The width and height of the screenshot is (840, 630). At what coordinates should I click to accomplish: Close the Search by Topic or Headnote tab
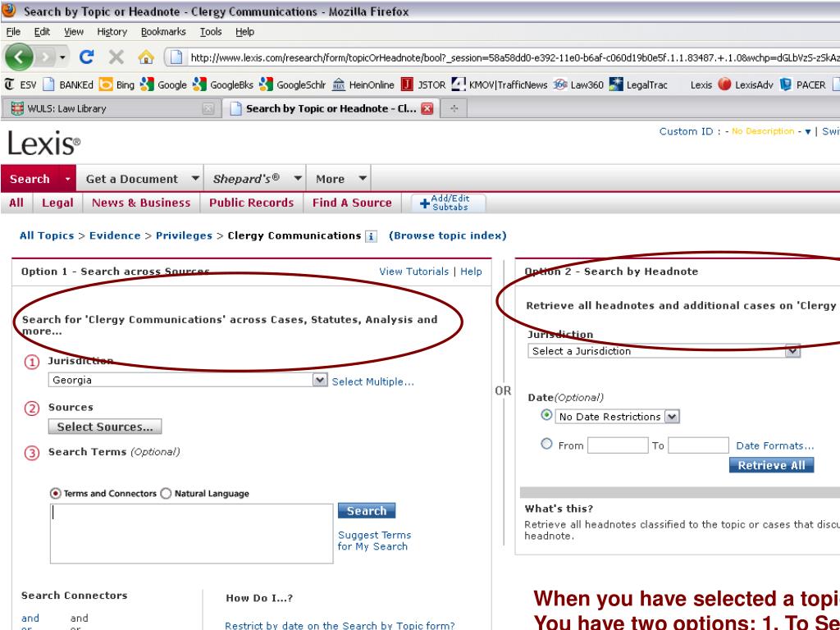tap(427, 109)
